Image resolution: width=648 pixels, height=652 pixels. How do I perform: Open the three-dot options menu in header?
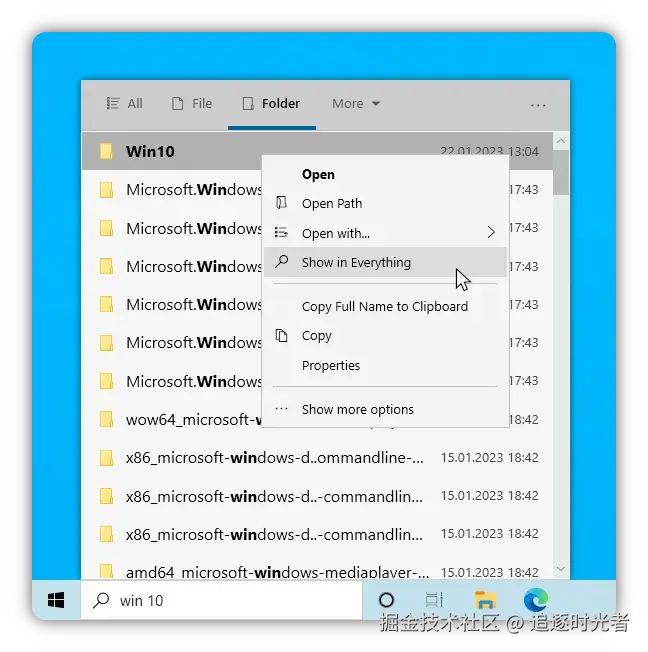pos(538,105)
